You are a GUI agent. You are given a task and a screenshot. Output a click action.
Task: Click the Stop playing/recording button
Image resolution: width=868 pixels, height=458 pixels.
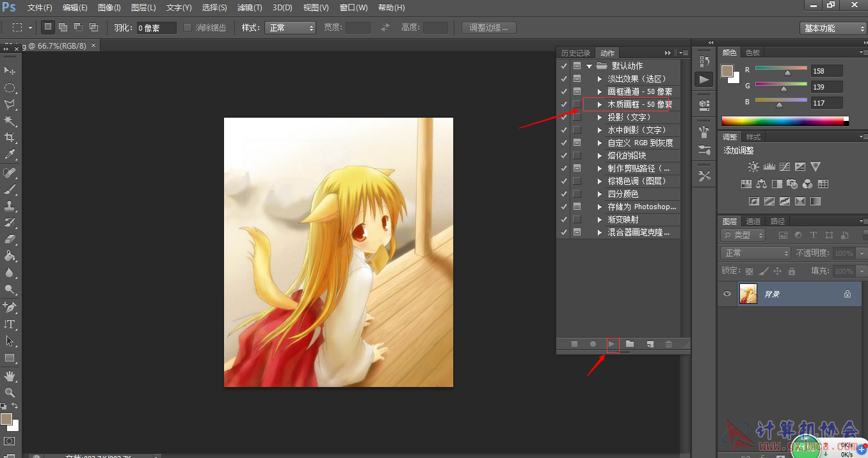coord(574,344)
